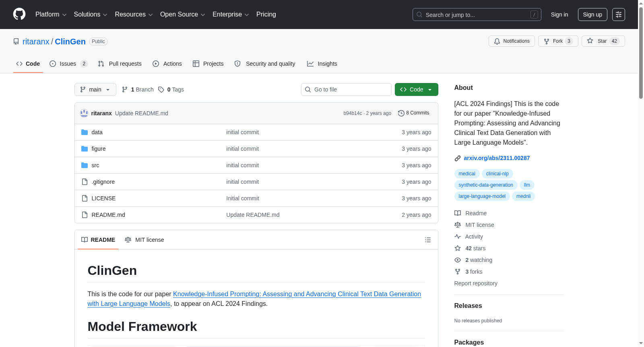Click the tag icon beside 0 Tags
This screenshot has width=644, height=347.
[x=161, y=89]
